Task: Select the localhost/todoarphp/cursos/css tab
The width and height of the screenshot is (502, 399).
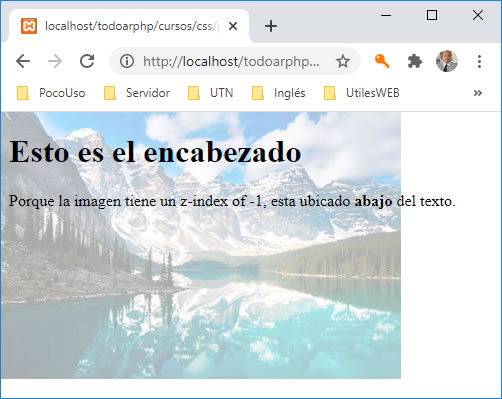Action: (x=129, y=26)
